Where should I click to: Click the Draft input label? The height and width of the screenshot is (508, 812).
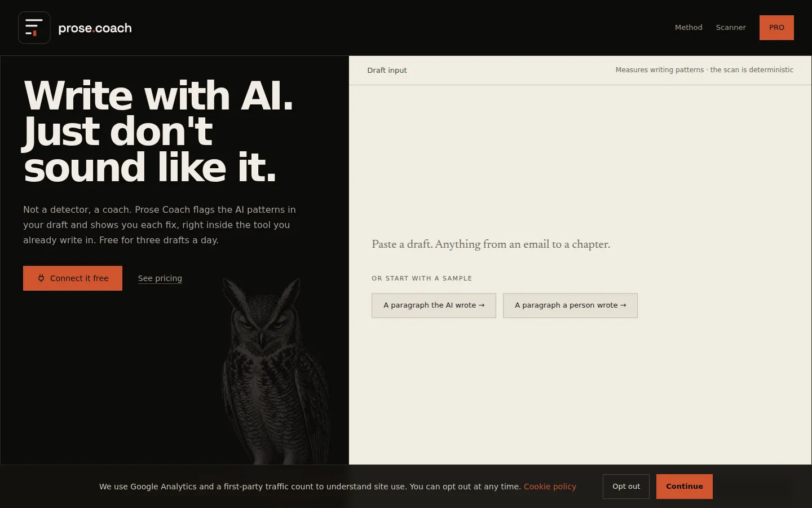[387, 71]
